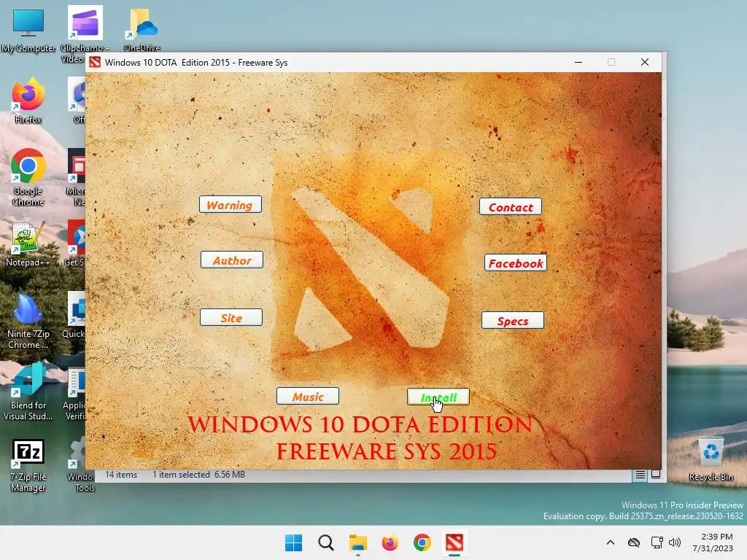Open File Explorer from taskbar

pos(357,542)
